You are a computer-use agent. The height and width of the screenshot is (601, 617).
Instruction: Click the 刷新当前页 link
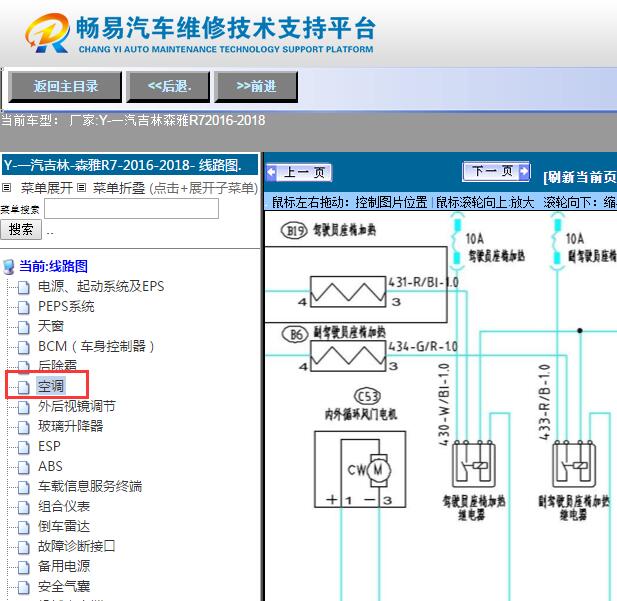[580, 177]
